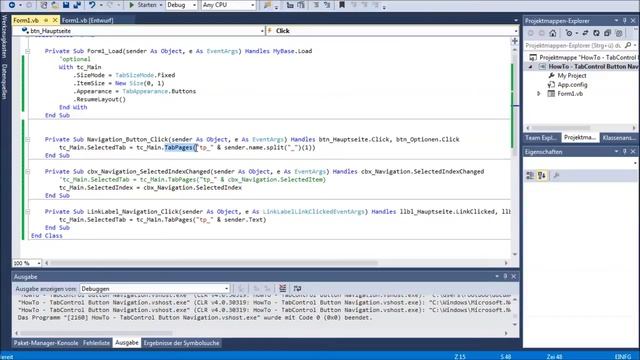This screenshot has width=640, height=360.
Task: Switch to the Form1.vb [Entwurf] tab
Action: pos(87,20)
